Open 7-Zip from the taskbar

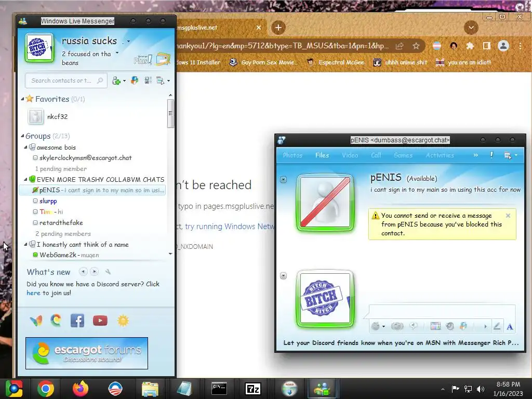tap(253, 389)
